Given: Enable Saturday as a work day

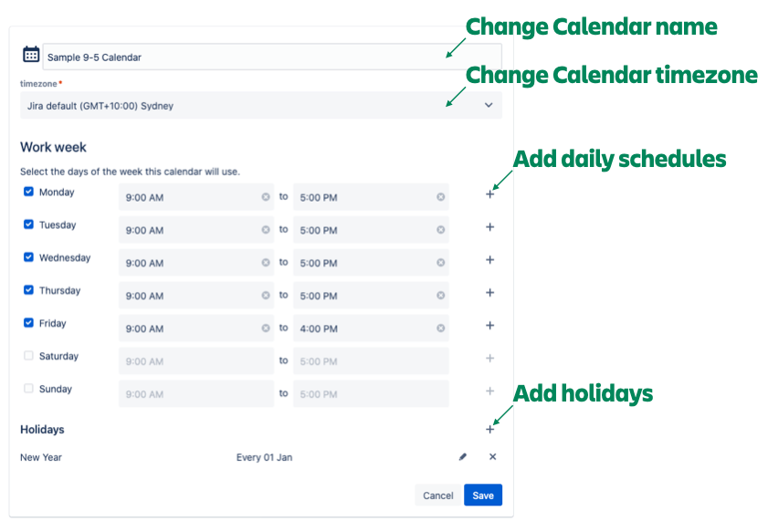Looking at the screenshot, I should 29,357.
